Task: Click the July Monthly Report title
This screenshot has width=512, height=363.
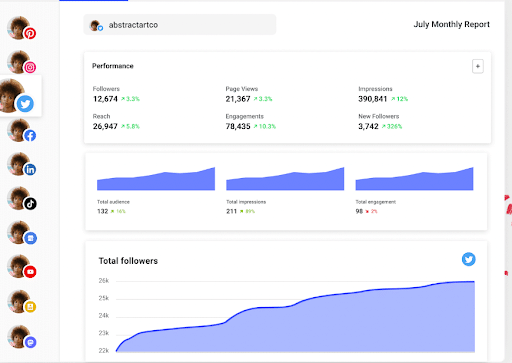Action: point(451,24)
